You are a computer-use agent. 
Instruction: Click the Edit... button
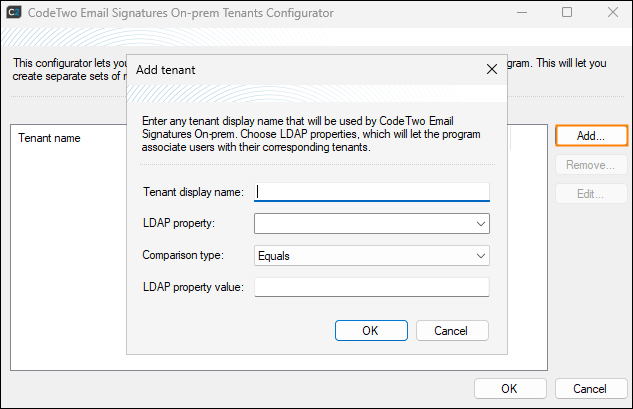tap(590, 194)
